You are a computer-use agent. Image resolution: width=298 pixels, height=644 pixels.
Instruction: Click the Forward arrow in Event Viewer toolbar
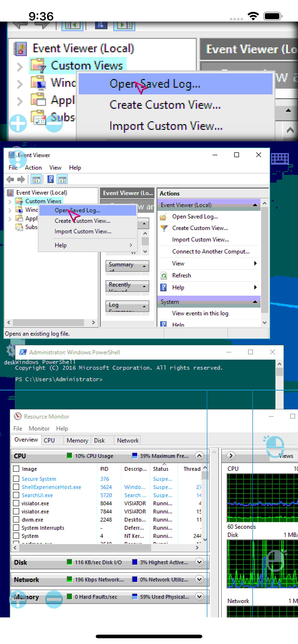tap(21, 179)
